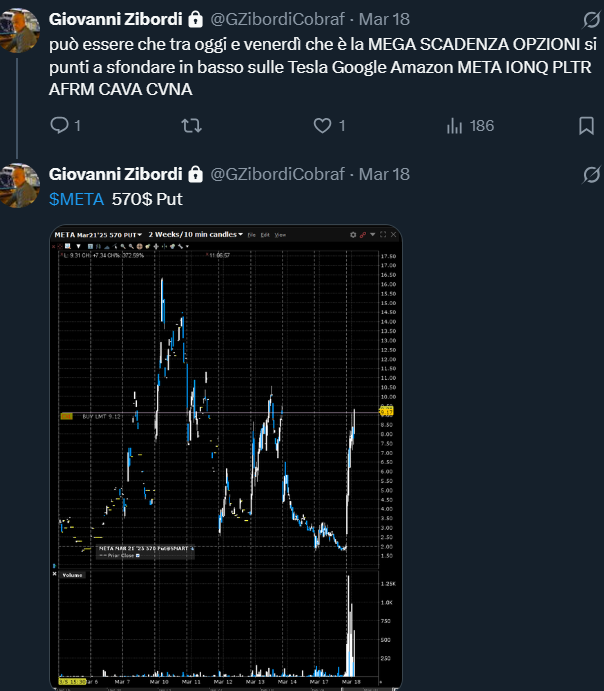
Task: Expand the META Mar21'25 570 PUT symbol dropdown
Action: [140, 234]
